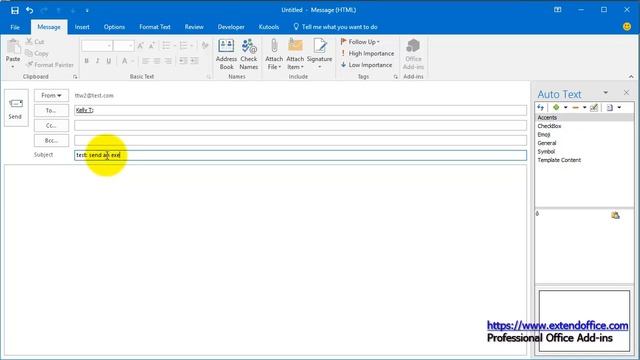
Task: Click the Numbering list icon
Action: 184,46
